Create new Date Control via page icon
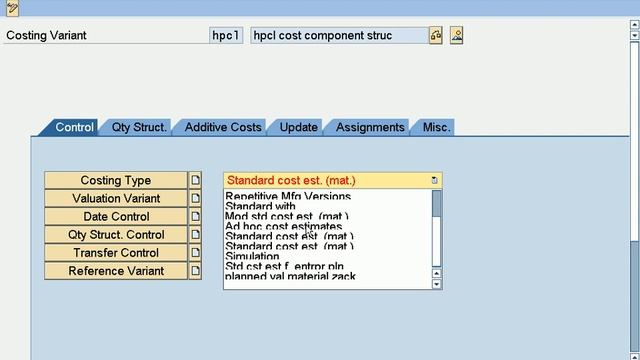The height and width of the screenshot is (360, 640). [195, 216]
